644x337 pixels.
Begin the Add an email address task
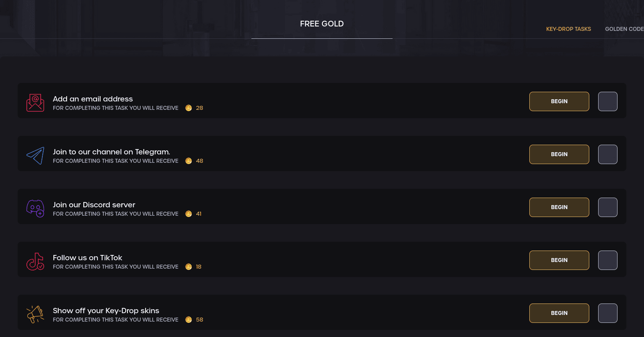click(559, 101)
